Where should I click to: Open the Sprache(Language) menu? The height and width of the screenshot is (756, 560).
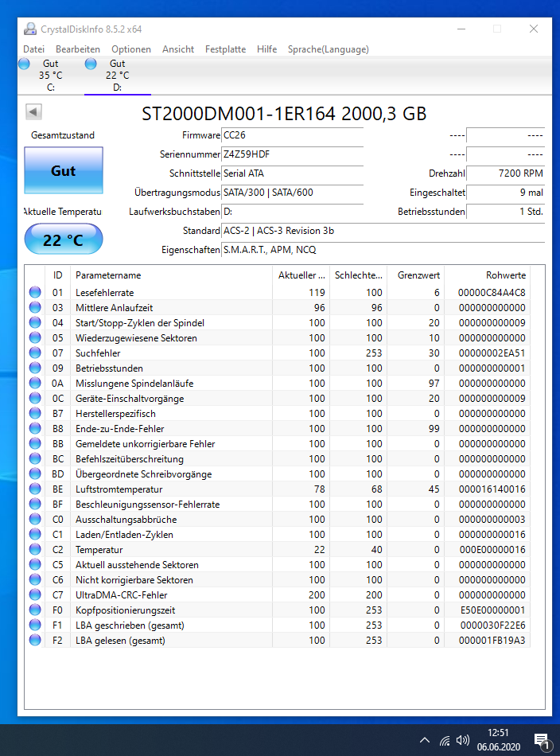point(329,49)
